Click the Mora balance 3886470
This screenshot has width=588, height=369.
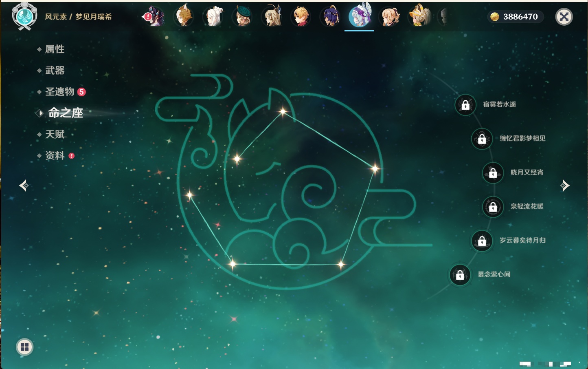pos(520,17)
